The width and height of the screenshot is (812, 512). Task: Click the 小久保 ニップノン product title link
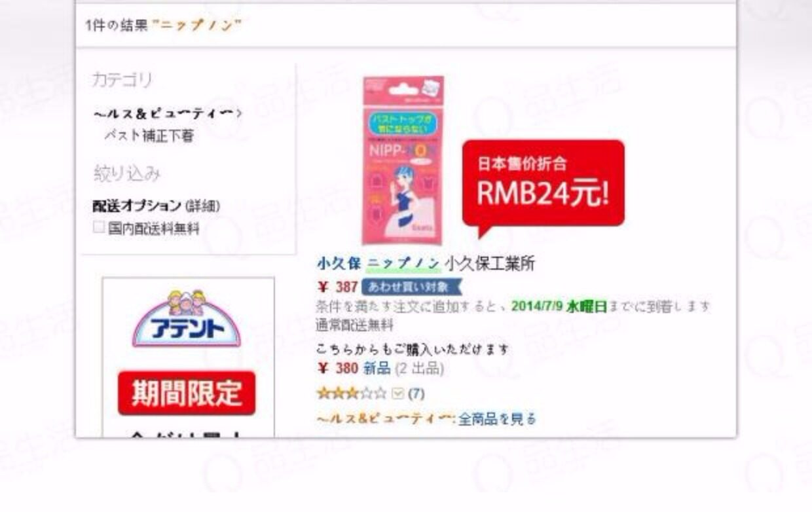click(378, 264)
